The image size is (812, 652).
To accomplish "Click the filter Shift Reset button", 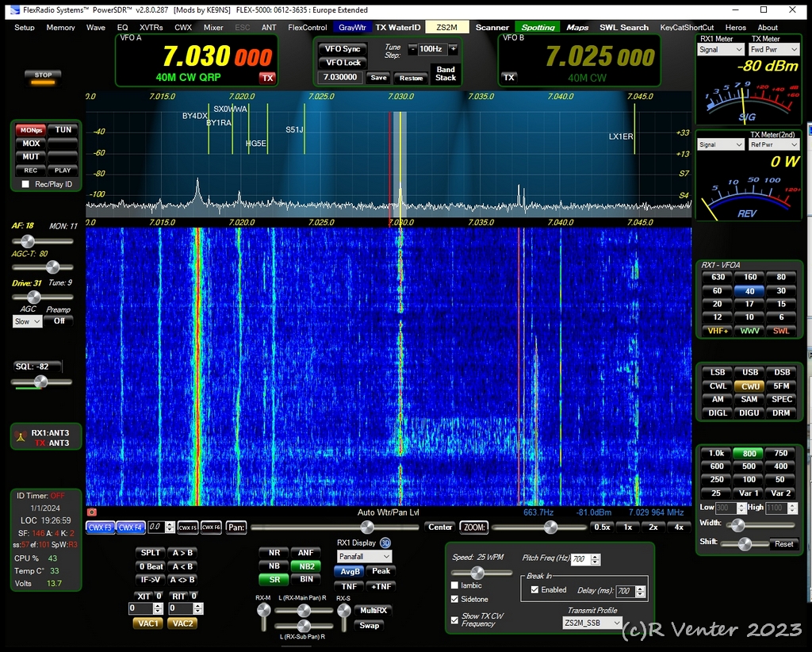I will tap(783, 544).
